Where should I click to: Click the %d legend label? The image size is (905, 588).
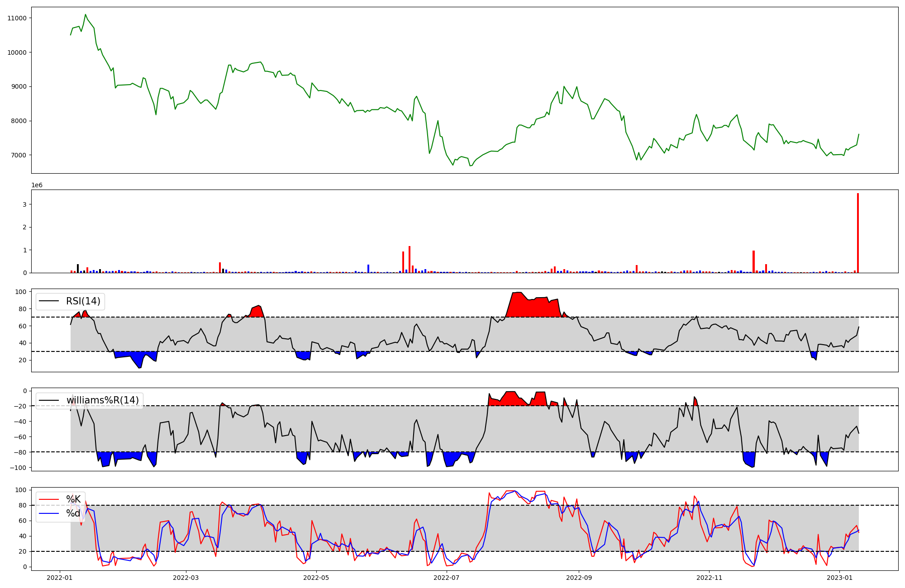(73, 513)
